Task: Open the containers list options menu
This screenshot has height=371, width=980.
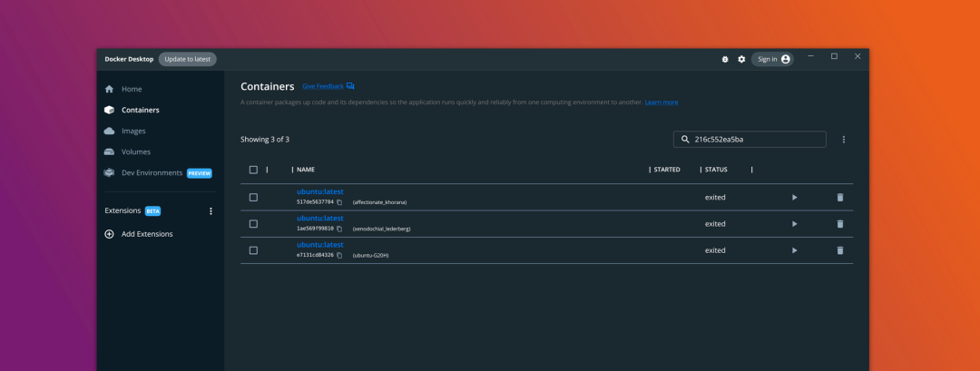Action: click(844, 140)
